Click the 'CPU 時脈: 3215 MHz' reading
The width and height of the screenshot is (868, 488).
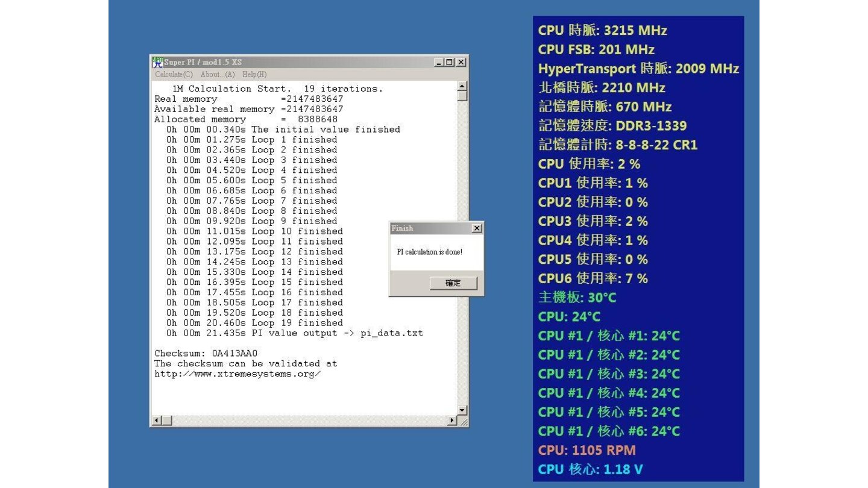click(603, 30)
